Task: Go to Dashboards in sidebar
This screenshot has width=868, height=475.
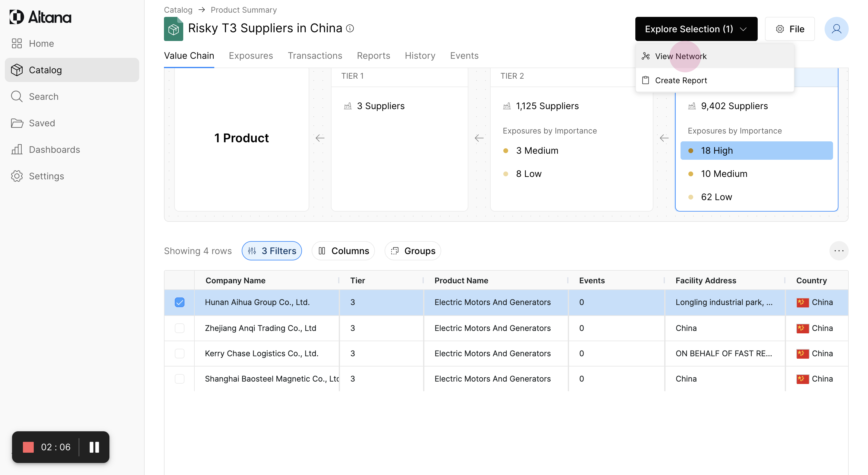Action: (54, 149)
